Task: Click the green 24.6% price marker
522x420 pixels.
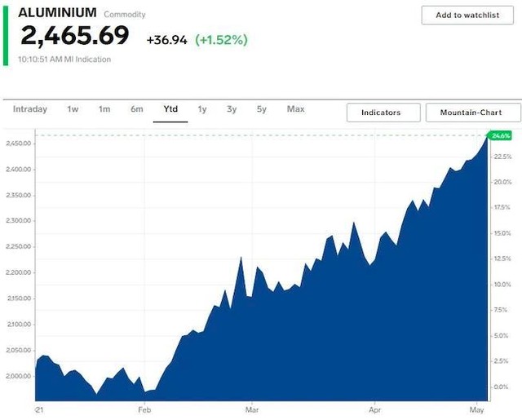Action: [498, 135]
